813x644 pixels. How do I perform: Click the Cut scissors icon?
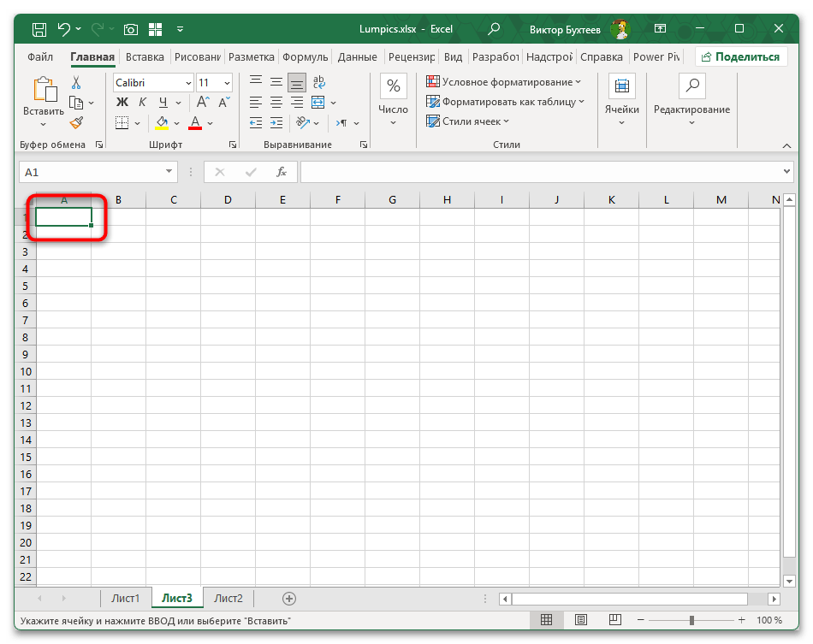76,83
